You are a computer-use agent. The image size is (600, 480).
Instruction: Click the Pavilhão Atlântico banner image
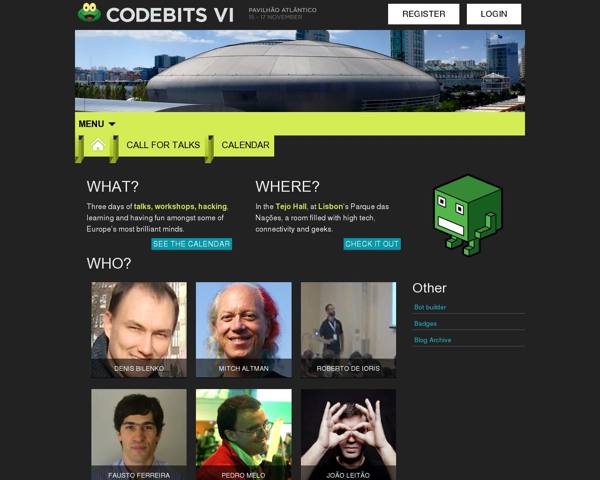(x=300, y=71)
